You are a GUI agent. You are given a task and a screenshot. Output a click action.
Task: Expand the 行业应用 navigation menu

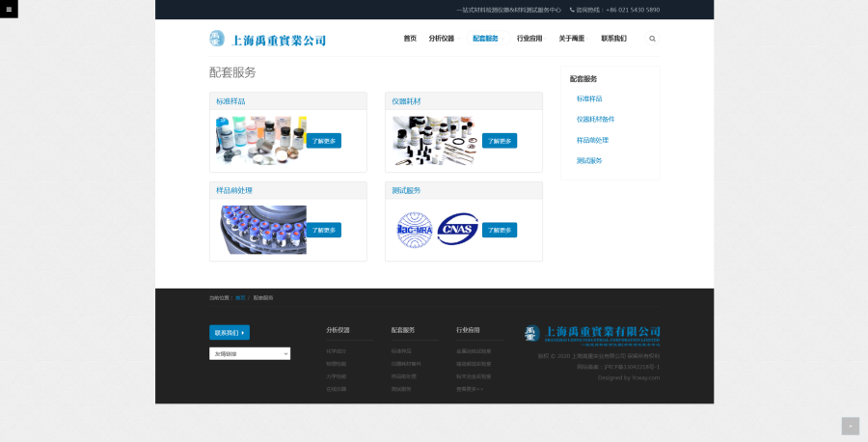(x=529, y=39)
